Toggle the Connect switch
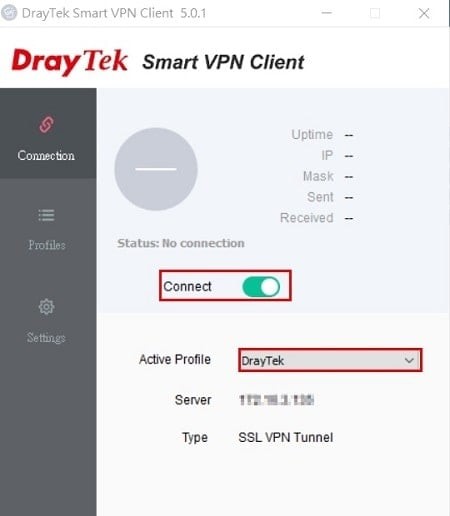This screenshot has width=450, height=516. (x=261, y=287)
